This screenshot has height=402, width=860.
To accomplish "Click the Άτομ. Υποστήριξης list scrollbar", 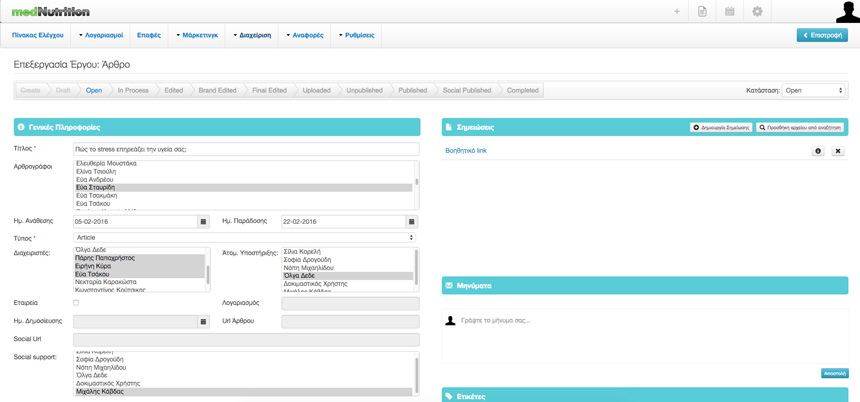I will point(416,269).
